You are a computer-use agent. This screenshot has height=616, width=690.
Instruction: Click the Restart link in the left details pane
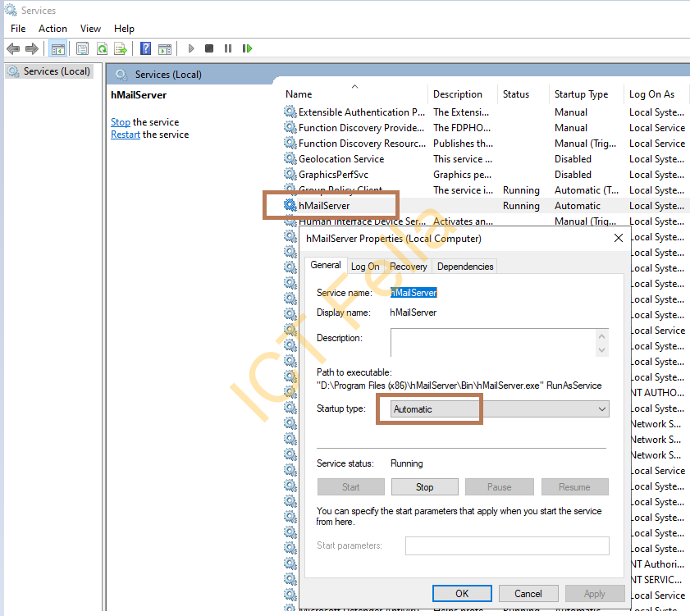(x=126, y=135)
